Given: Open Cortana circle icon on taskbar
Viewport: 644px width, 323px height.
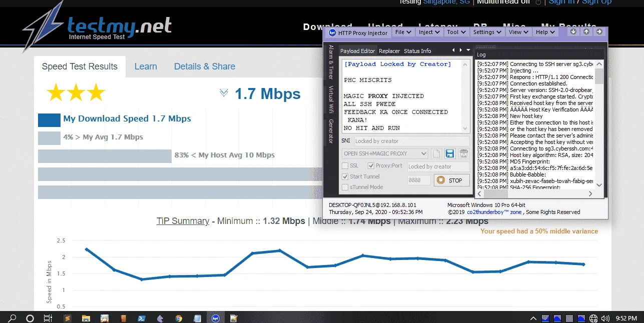Looking at the screenshot, I should coord(30,317).
